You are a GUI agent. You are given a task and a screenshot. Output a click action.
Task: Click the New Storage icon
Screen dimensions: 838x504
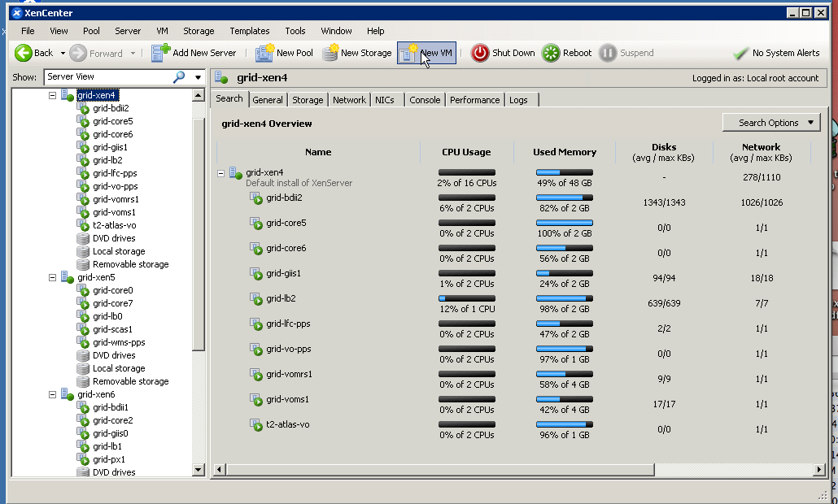pyautogui.click(x=330, y=52)
